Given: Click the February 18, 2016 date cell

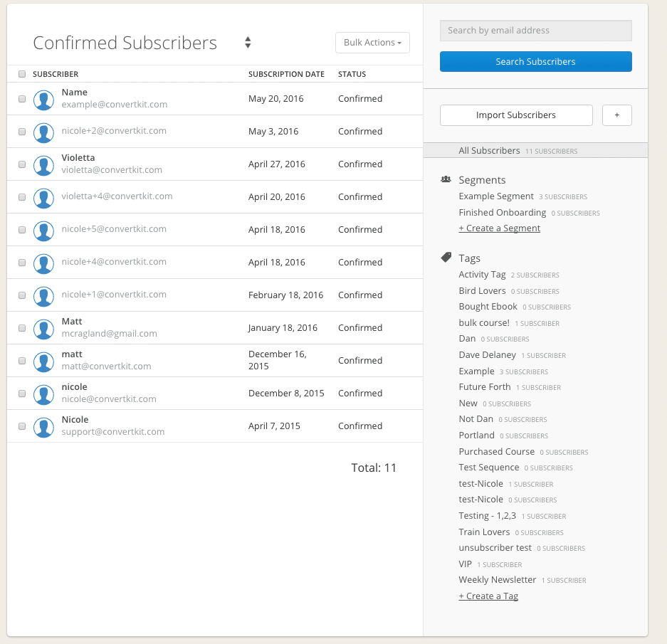Looking at the screenshot, I should point(286,295).
